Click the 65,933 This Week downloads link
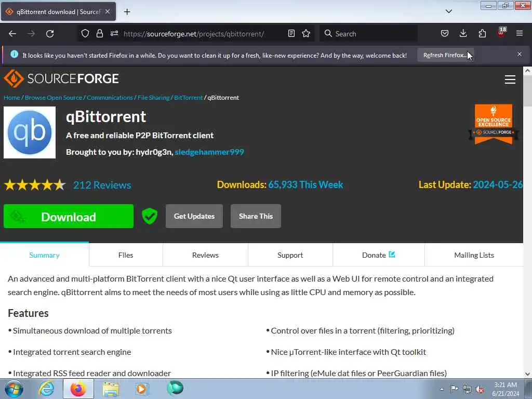This screenshot has width=532, height=399. coord(305,184)
